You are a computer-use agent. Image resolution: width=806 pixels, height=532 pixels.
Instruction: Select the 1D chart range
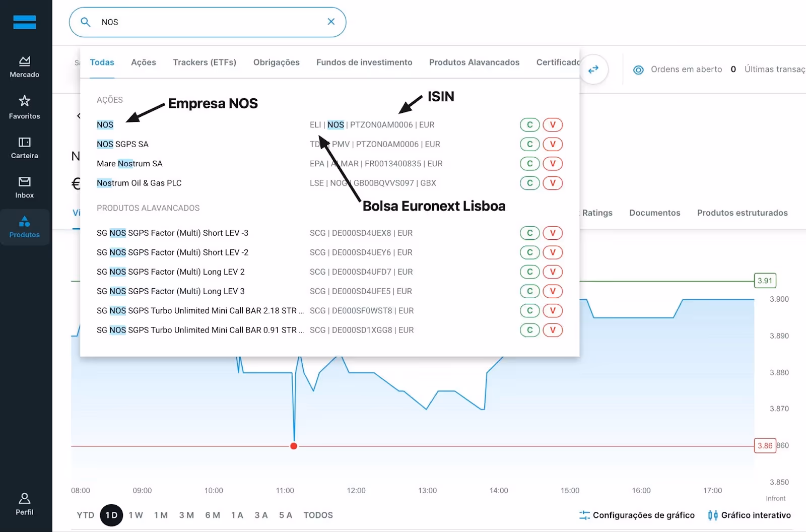111,515
